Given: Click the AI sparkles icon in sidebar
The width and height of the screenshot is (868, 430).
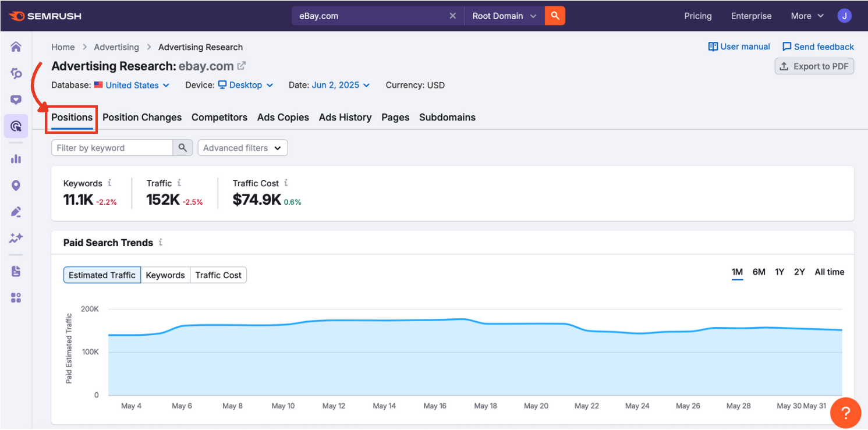Looking at the screenshot, I should click(15, 238).
